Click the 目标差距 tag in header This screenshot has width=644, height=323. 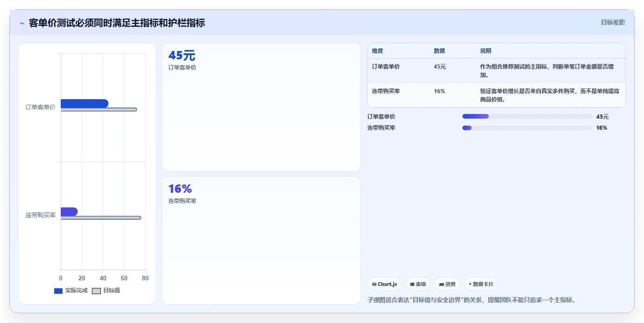[x=613, y=22]
